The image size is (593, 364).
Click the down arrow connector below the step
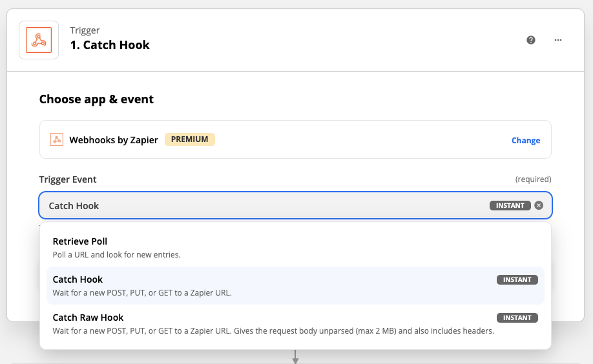[295, 356]
